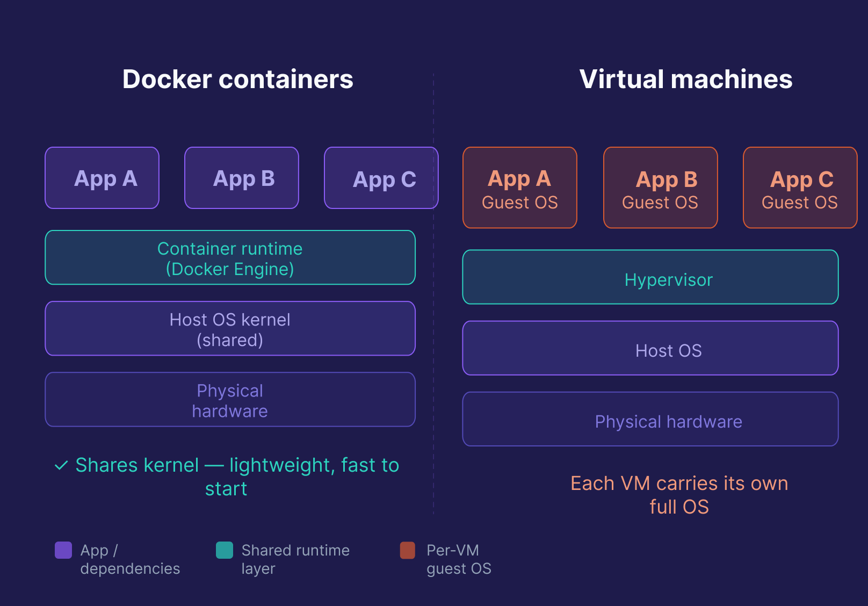Expand the Container runtime (Docker Engine) block
Screen dimensions: 868x606
point(230,258)
